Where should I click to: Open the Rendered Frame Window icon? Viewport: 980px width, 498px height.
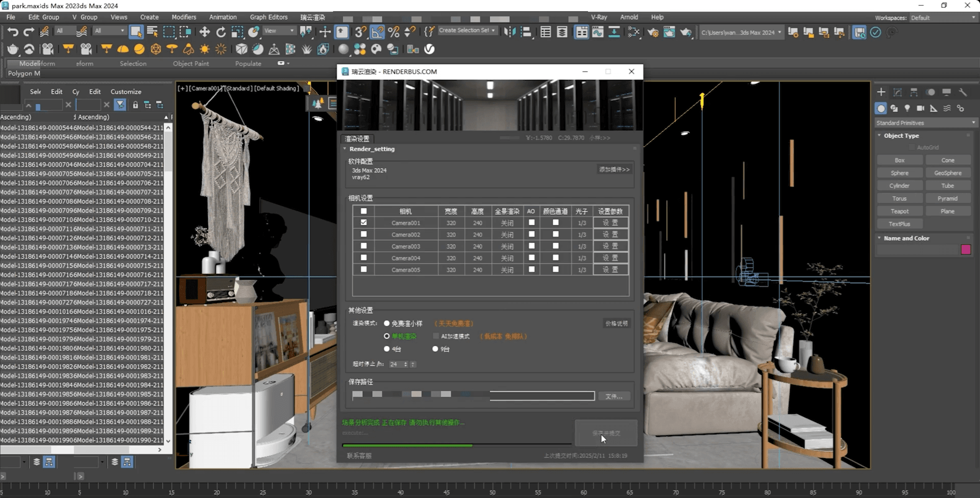[669, 32]
